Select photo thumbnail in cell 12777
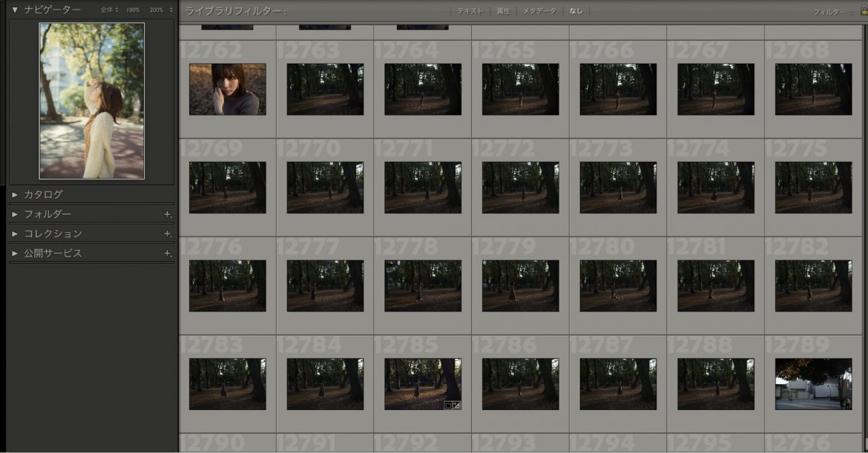 click(325, 286)
